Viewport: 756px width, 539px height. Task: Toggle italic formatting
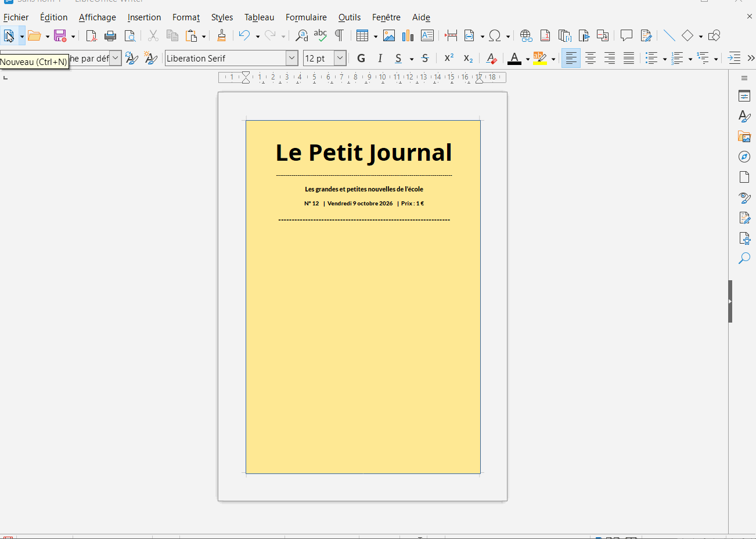380,59
